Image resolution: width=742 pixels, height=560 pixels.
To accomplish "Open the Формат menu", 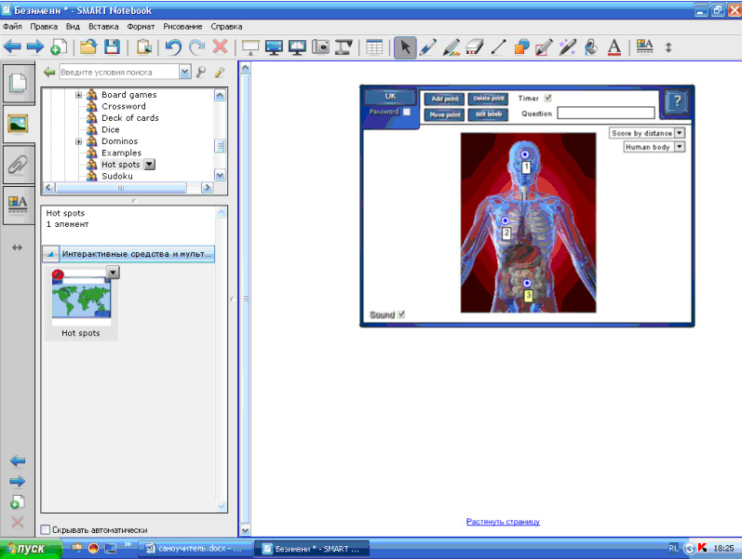I will tap(142, 27).
